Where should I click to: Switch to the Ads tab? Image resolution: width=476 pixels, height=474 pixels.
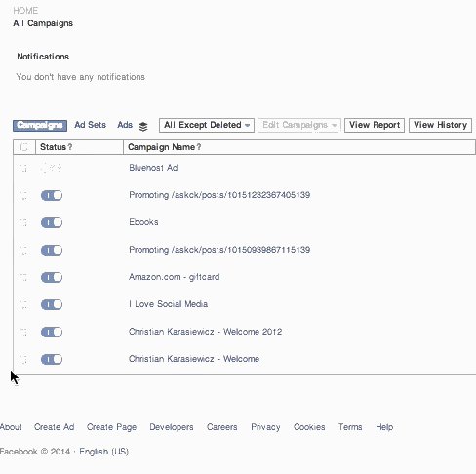tap(125, 125)
